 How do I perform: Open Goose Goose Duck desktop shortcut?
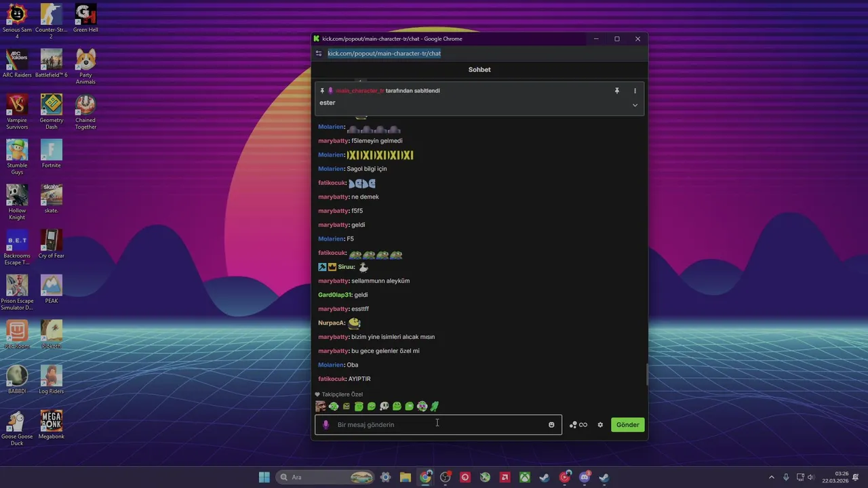coord(17,428)
